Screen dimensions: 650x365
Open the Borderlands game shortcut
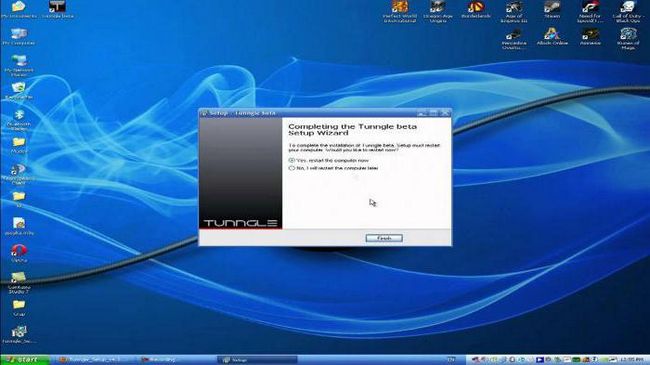[x=475, y=10]
